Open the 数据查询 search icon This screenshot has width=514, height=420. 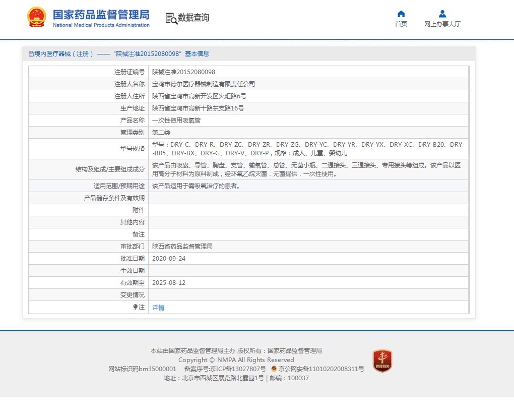point(171,18)
